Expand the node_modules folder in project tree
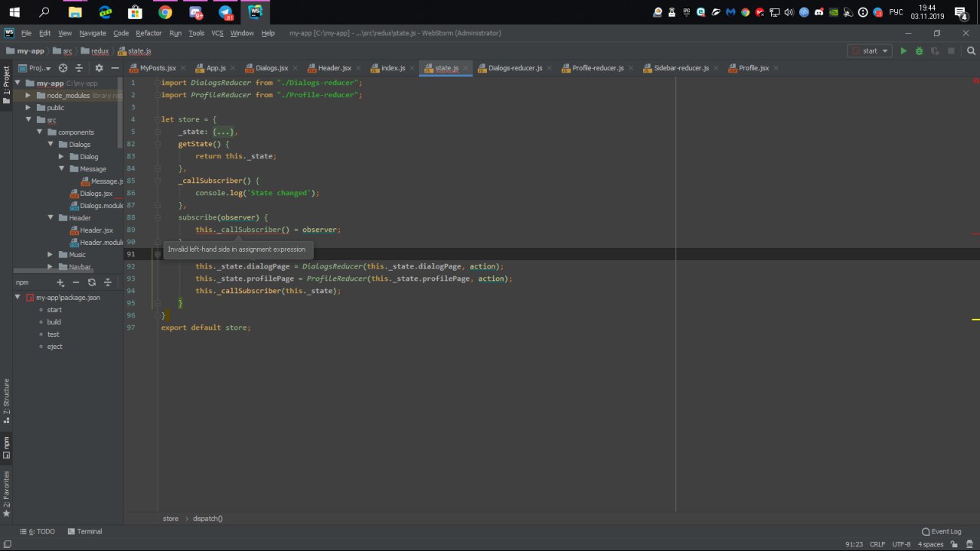Screen dimensions: 980x551 pos(28,96)
